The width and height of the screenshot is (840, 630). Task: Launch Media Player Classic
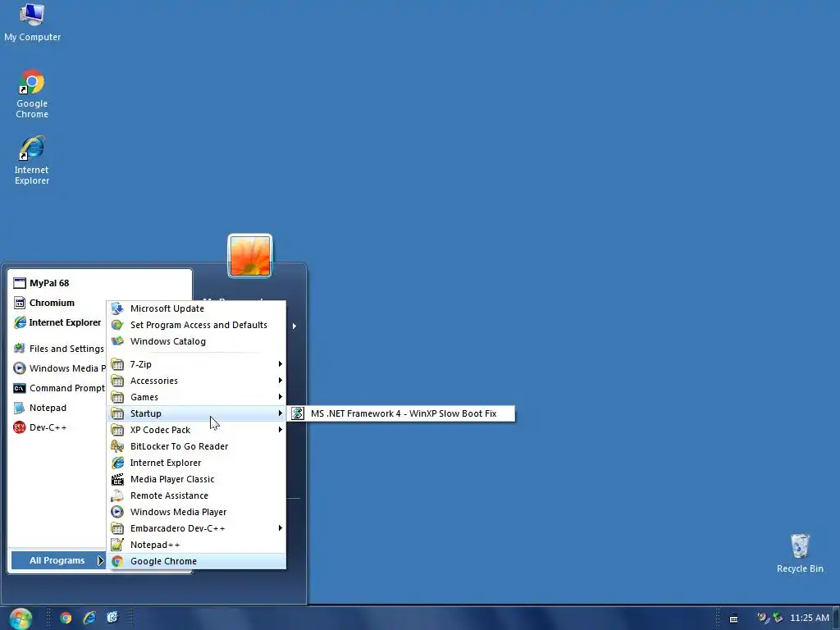click(198, 479)
